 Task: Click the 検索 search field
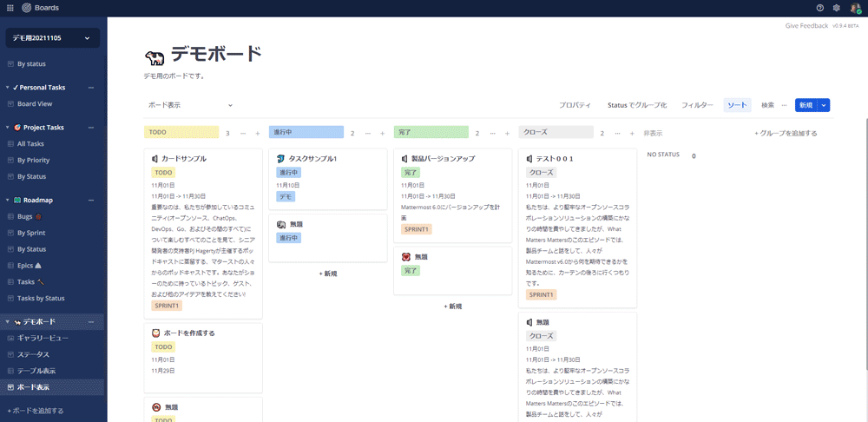point(768,105)
